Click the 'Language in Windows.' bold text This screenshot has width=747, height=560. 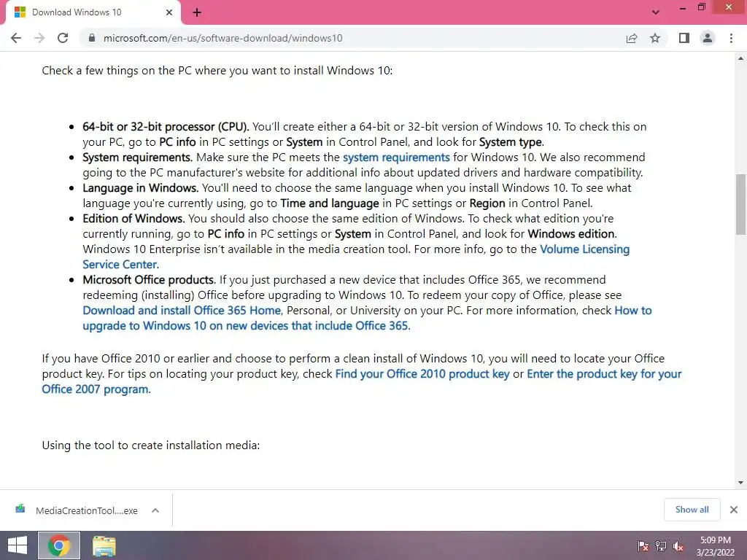click(141, 188)
